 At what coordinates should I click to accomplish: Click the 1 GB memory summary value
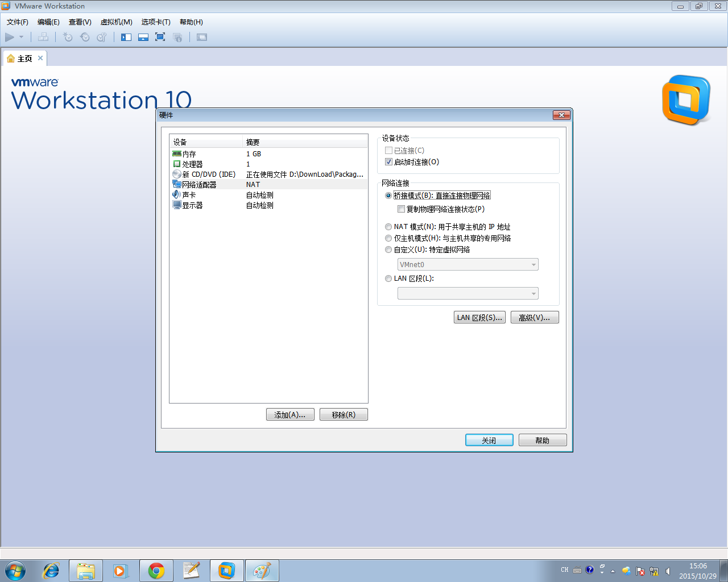click(254, 154)
